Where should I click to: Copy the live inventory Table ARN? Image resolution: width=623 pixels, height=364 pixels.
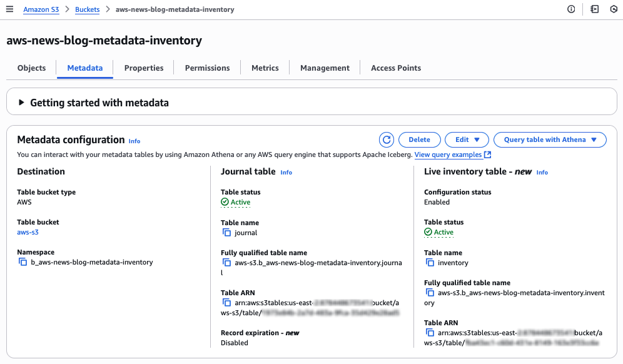tap(430, 333)
